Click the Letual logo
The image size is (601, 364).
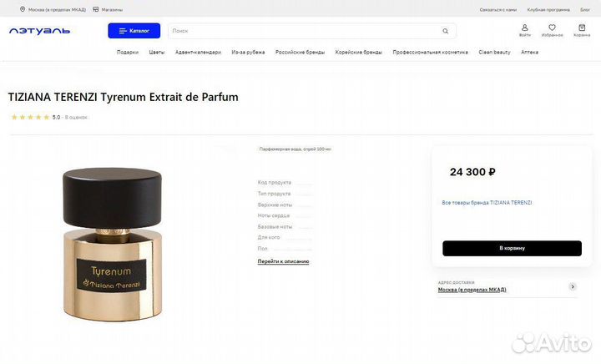pyautogui.click(x=39, y=31)
